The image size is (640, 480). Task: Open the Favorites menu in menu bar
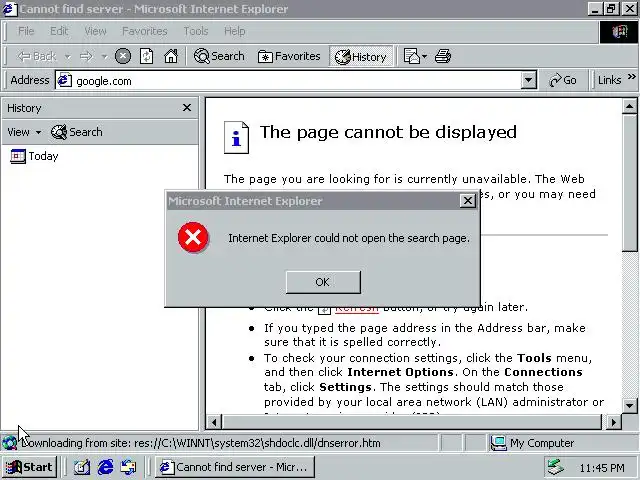click(x=144, y=31)
